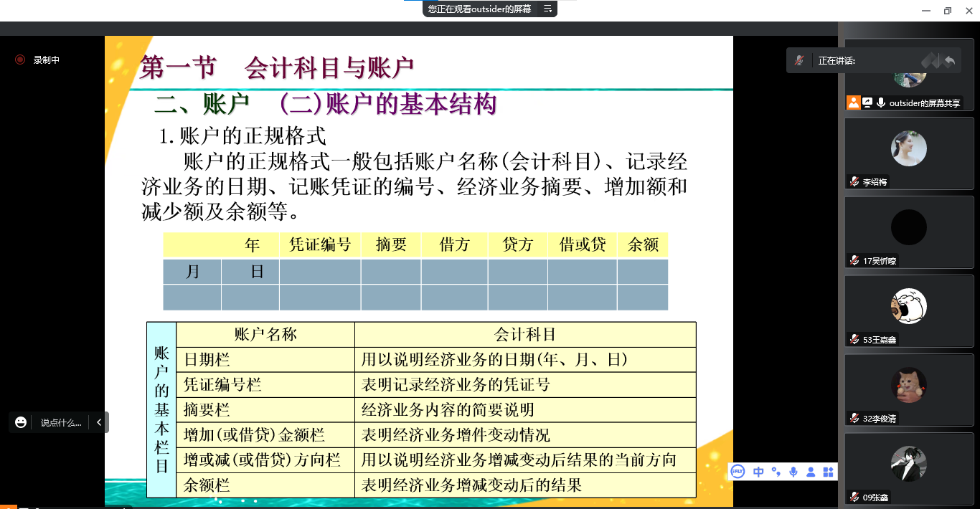
Task: Collapse the chat bar with the left chevron
Action: (99, 422)
